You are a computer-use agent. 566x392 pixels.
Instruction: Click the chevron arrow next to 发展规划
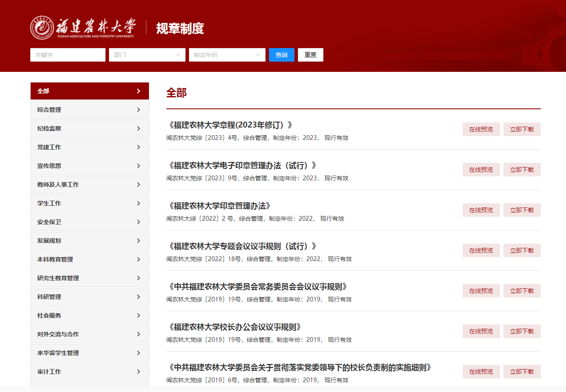(x=138, y=241)
